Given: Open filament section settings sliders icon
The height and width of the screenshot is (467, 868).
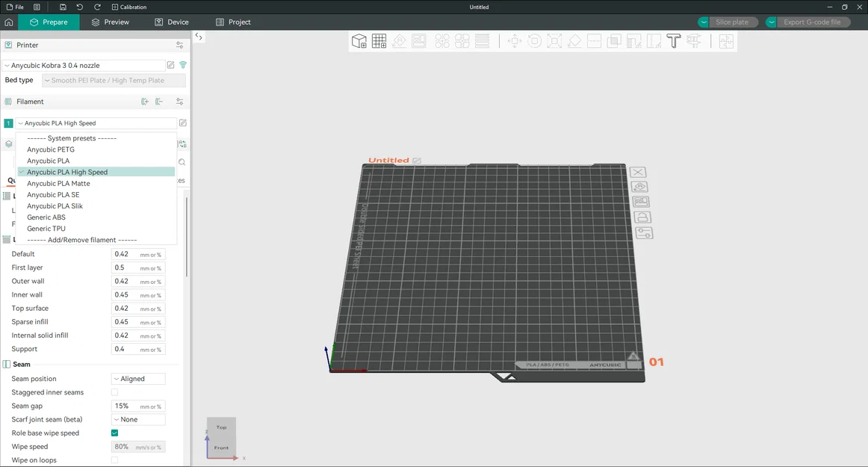Looking at the screenshot, I should (x=180, y=102).
